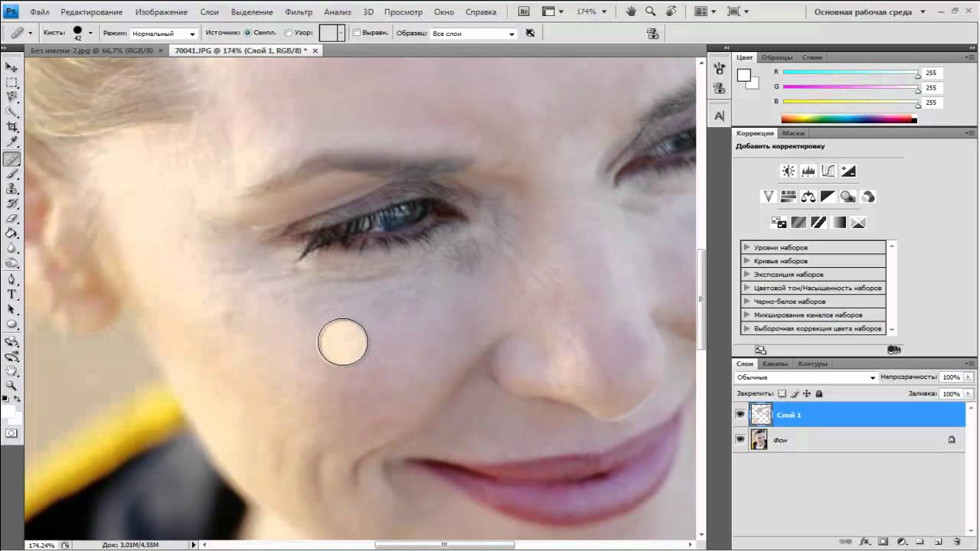Viewport: 980px width, 551px height.
Task: Activate the Move tool
Action: [12, 67]
